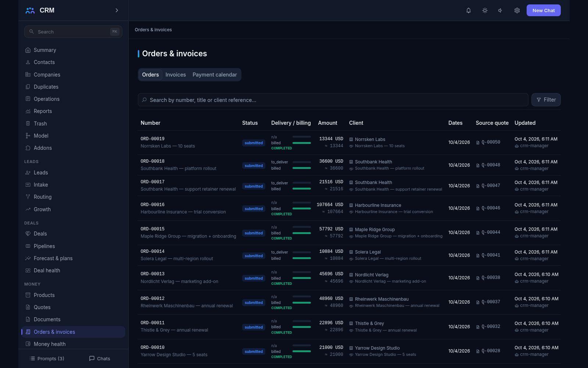
Task: Open Companies section
Action: 73,75
